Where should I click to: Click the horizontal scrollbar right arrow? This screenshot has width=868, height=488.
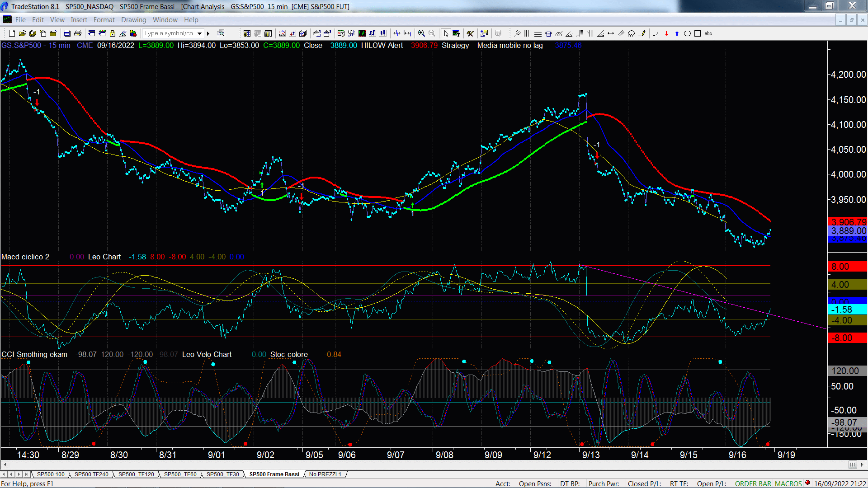tap(862, 465)
